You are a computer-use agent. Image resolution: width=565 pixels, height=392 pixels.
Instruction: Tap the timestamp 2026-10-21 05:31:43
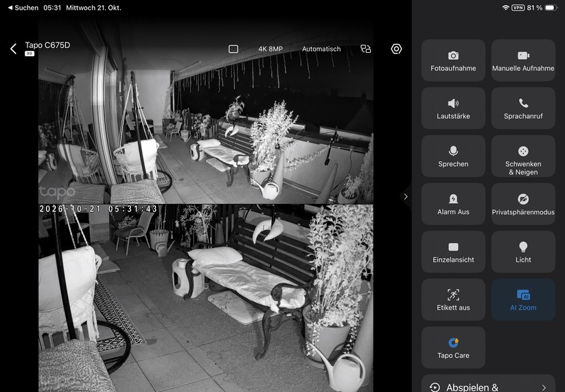point(98,209)
